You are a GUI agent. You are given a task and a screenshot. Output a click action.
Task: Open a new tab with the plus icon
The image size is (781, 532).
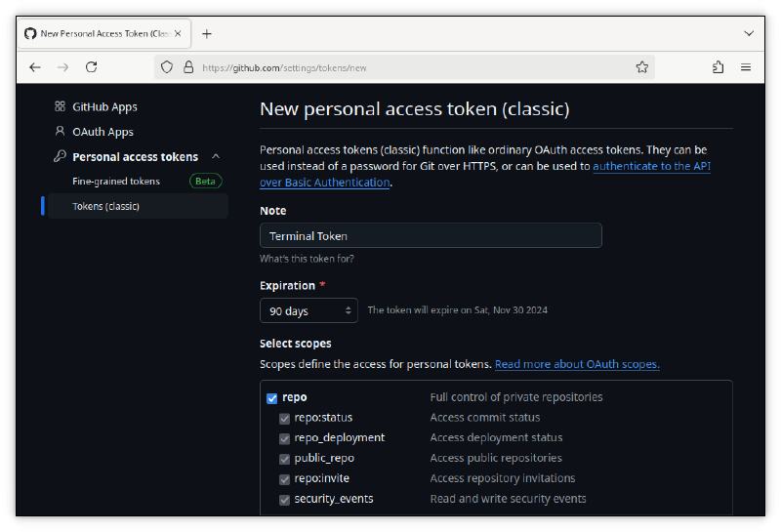coord(207,33)
